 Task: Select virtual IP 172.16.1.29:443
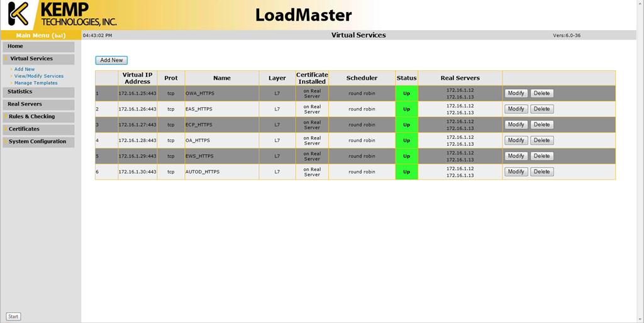tap(138, 156)
